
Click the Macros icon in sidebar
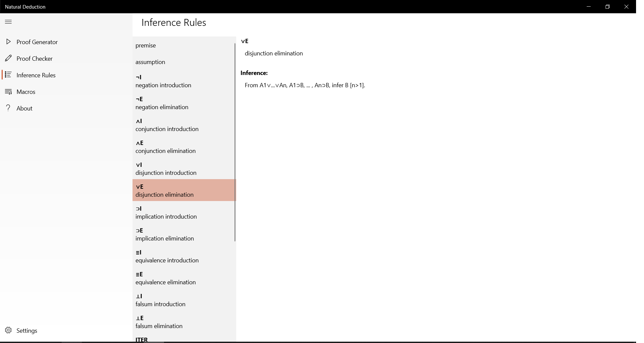8,92
